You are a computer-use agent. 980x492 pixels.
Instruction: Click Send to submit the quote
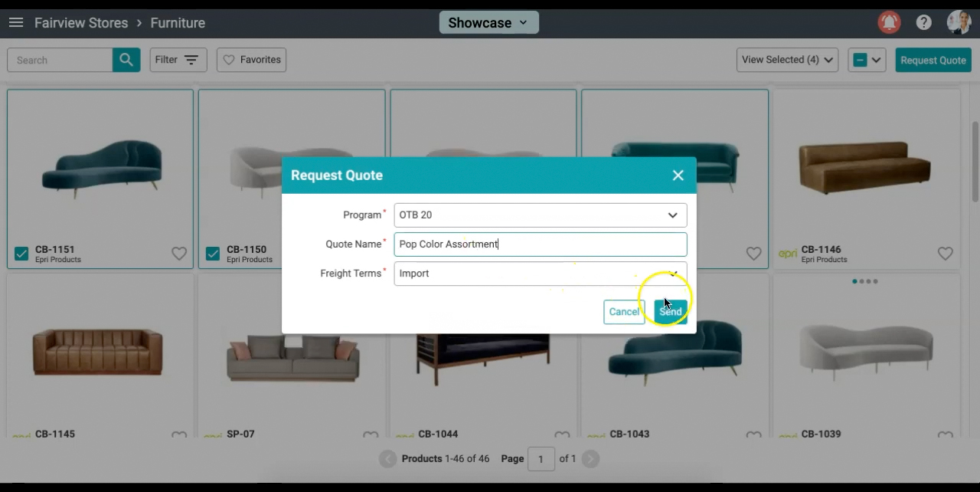tap(671, 312)
